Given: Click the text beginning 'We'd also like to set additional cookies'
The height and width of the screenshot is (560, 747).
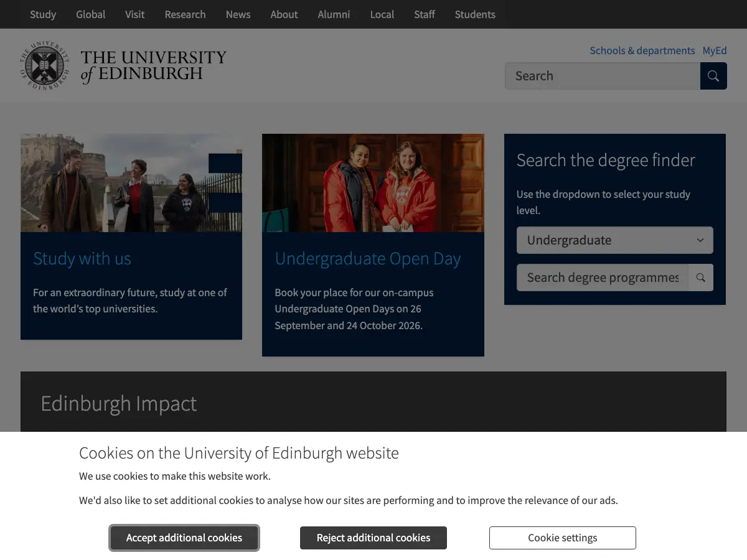Looking at the screenshot, I should (349, 500).
